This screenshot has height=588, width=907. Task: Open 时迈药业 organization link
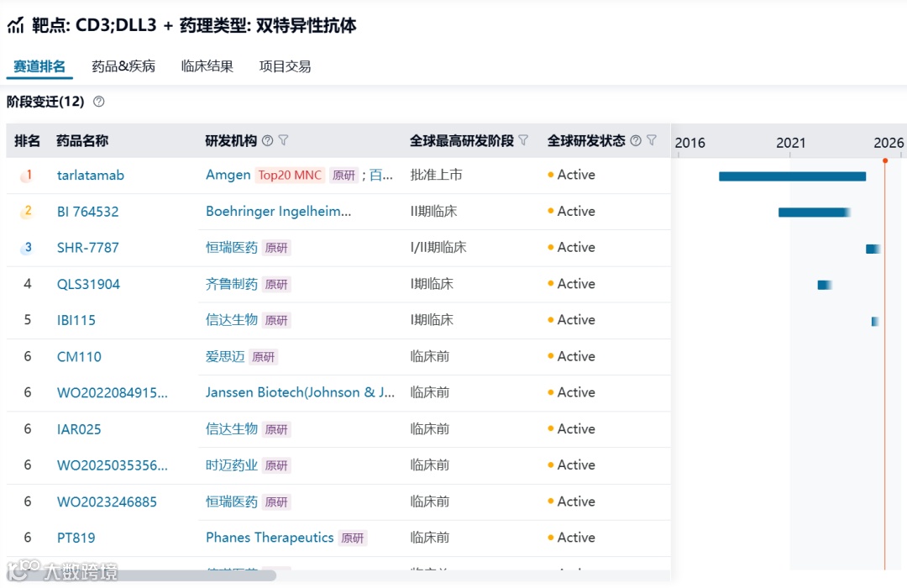(232, 465)
